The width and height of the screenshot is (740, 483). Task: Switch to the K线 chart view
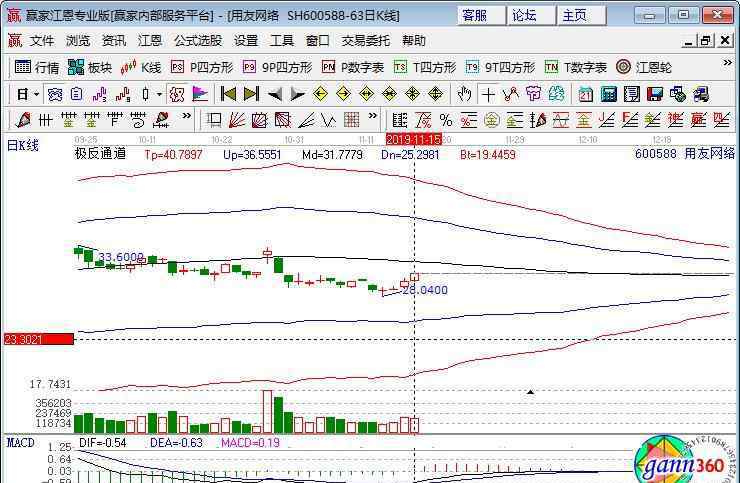[141, 68]
